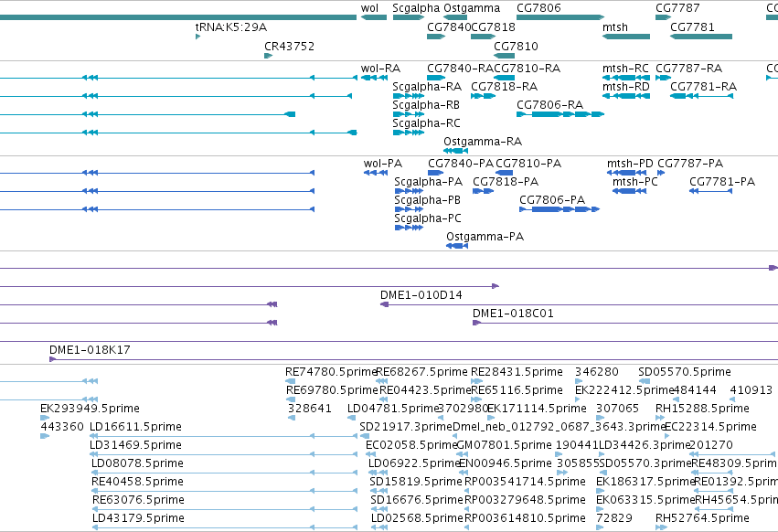Image resolution: width=778 pixels, height=532 pixels.
Task: Select the EK293949.5prime EST label
Action: coord(90,409)
